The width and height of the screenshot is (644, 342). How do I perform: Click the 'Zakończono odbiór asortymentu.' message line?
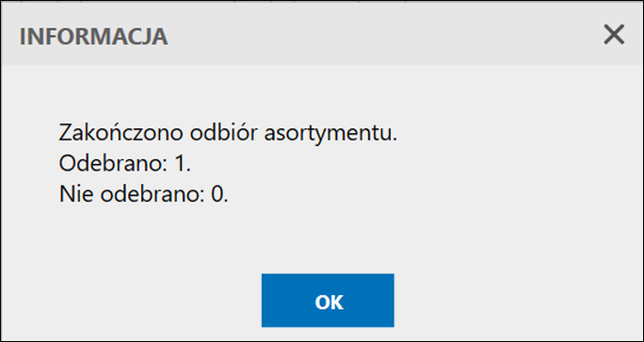click(x=228, y=134)
